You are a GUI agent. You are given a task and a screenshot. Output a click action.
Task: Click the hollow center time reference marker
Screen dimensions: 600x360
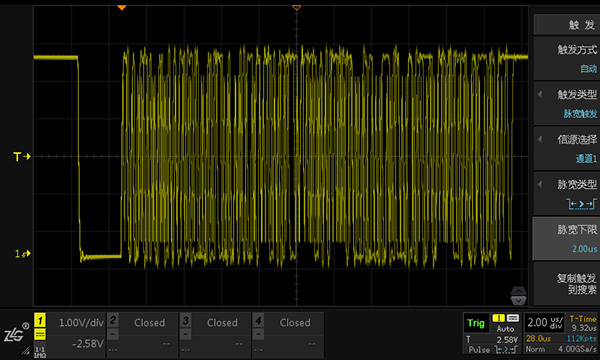click(x=296, y=7)
